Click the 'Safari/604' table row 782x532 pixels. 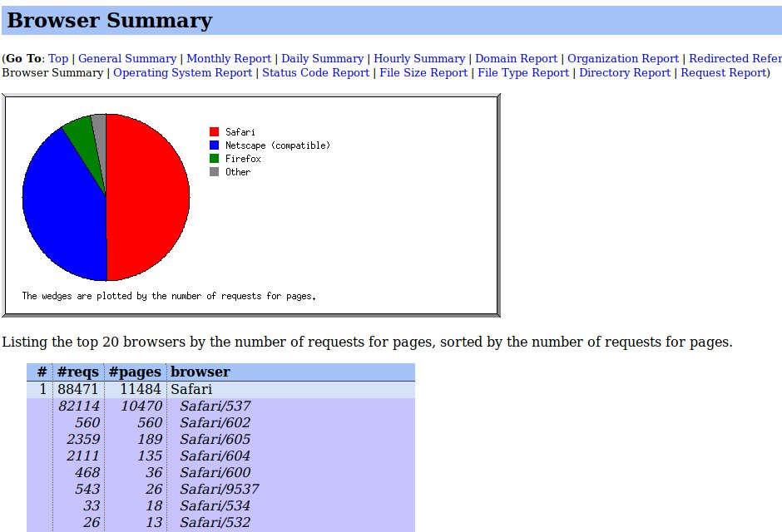point(220,456)
